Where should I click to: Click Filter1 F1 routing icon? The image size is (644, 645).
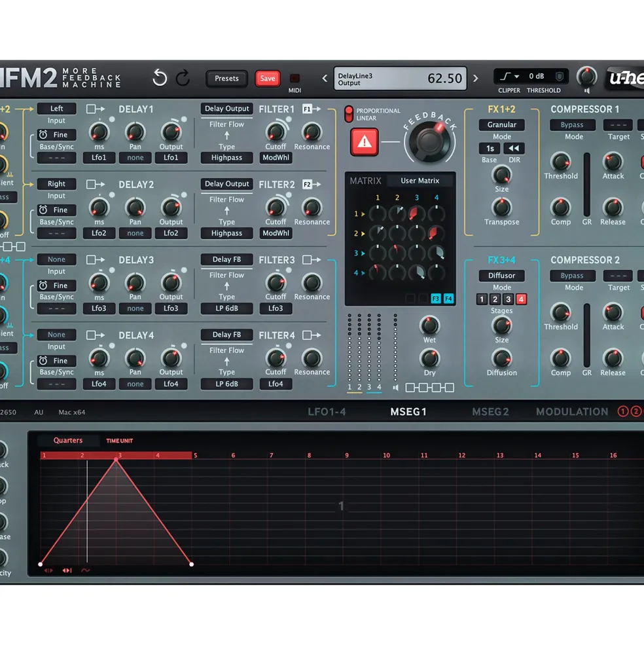312,109
